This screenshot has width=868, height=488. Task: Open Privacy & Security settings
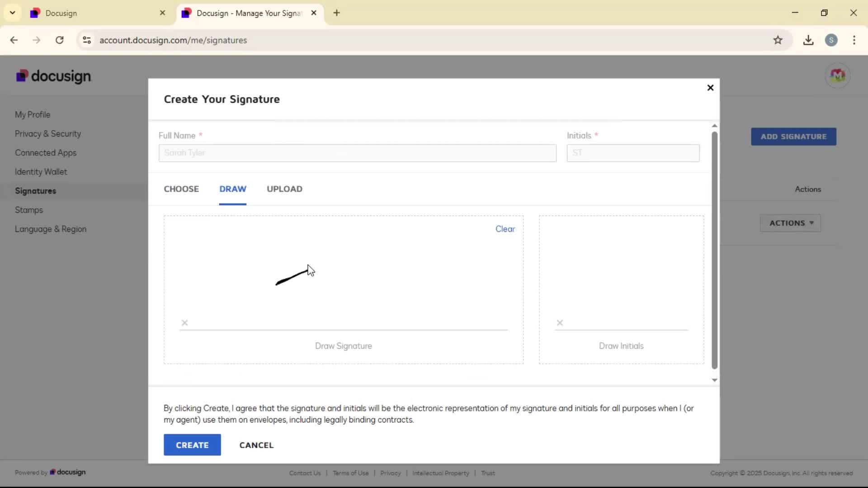(x=48, y=134)
